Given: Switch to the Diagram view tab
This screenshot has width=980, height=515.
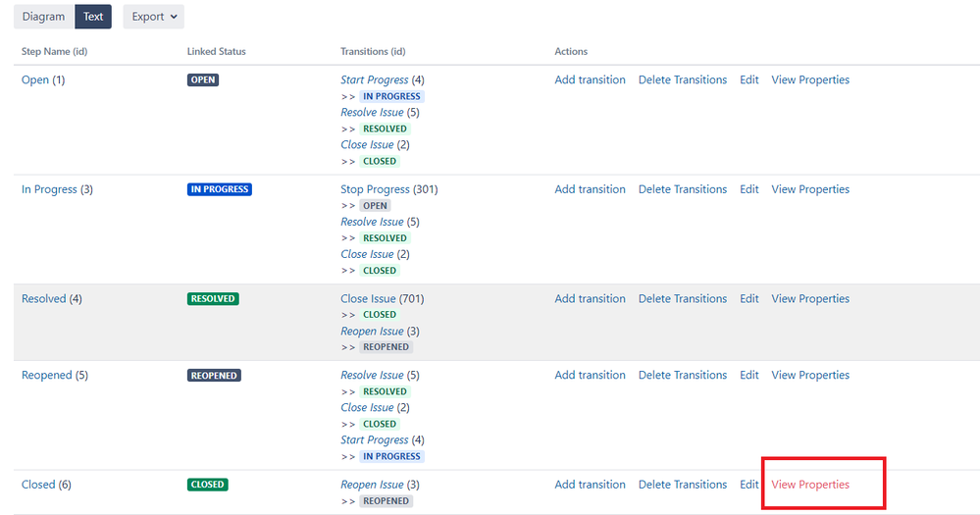Looking at the screenshot, I should point(44,17).
